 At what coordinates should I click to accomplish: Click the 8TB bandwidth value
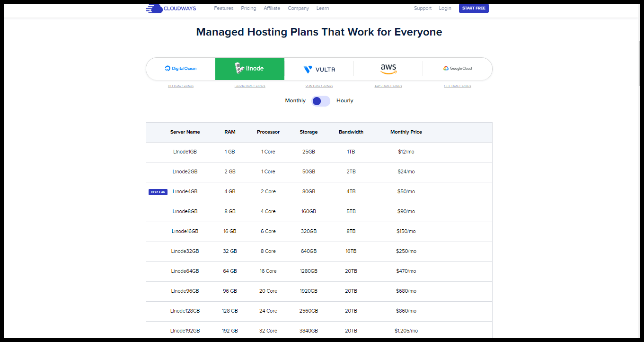click(x=351, y=232)
